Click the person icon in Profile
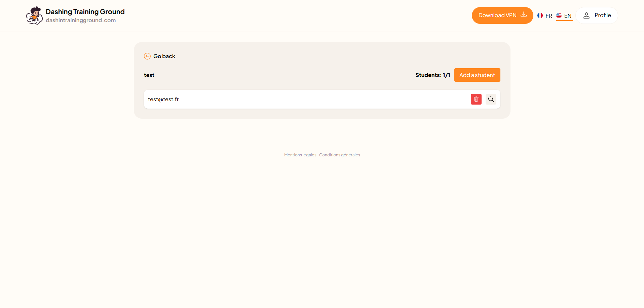Viewport: 644px width, 308px height. (586, 15)
